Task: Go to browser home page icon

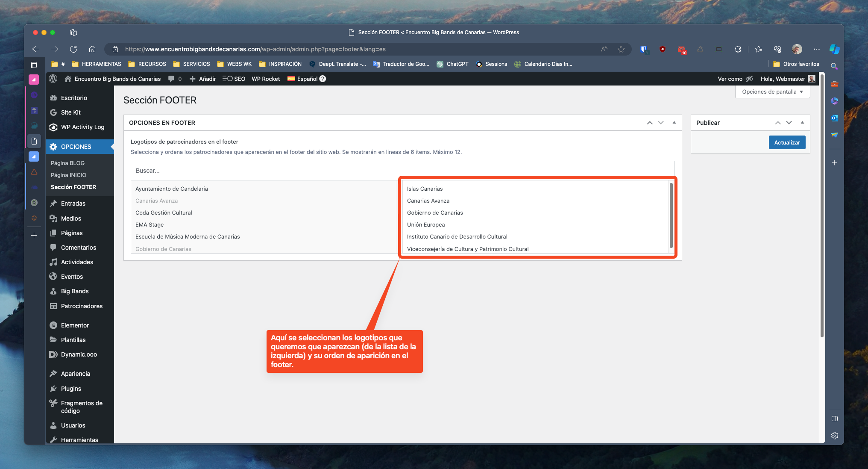Action: (x=92, y=49)
